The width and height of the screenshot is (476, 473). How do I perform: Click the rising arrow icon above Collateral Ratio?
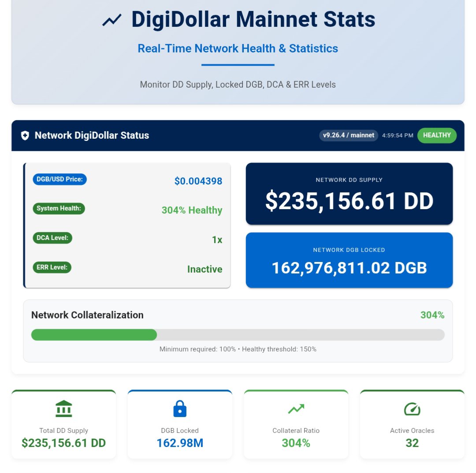[x=296, y=409]
